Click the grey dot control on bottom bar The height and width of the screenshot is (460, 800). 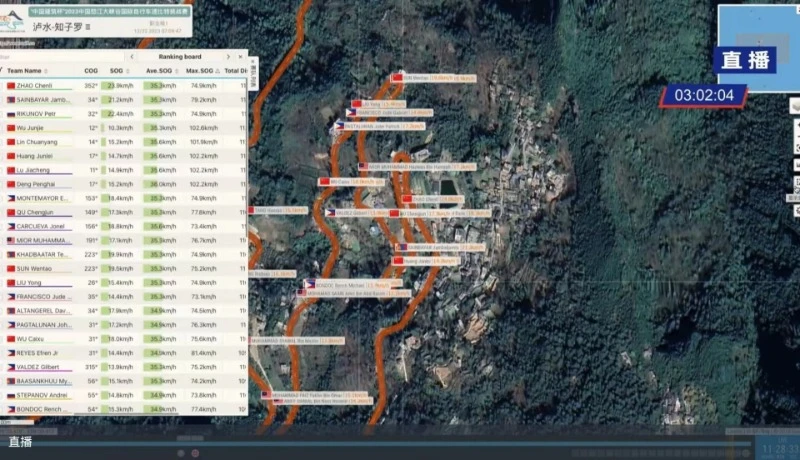point(181,453)
